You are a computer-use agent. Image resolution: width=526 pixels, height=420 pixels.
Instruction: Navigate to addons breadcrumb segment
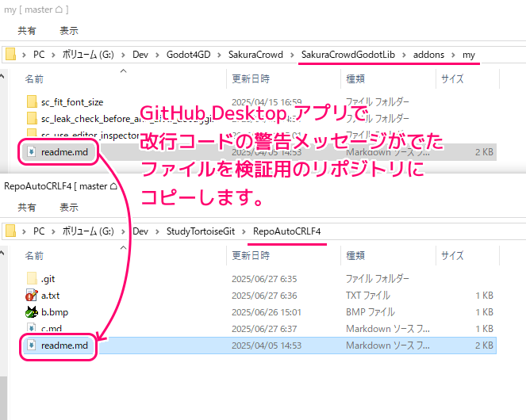point(432,54)
